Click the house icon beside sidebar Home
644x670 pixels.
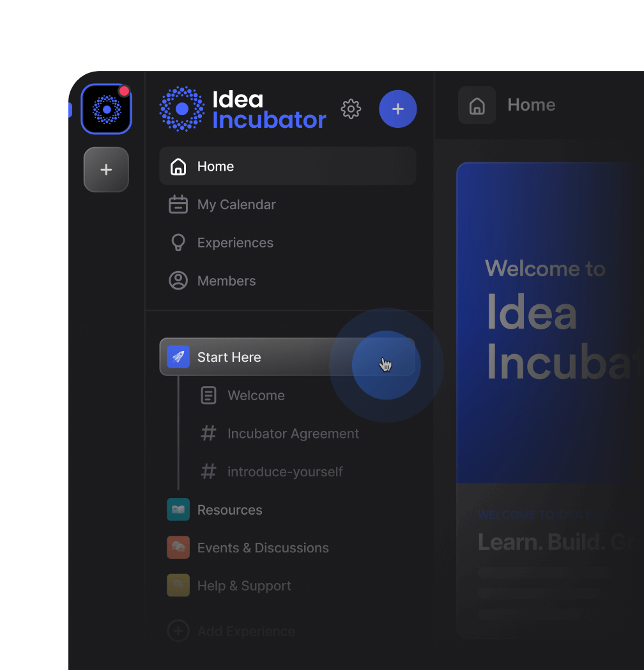178,166
